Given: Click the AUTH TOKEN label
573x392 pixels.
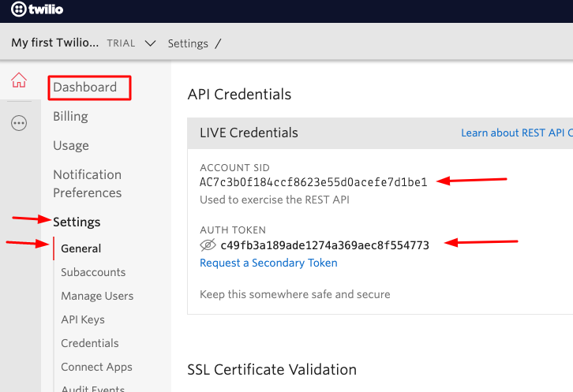Looking at the screenshot, I should (x=233, y=230).
